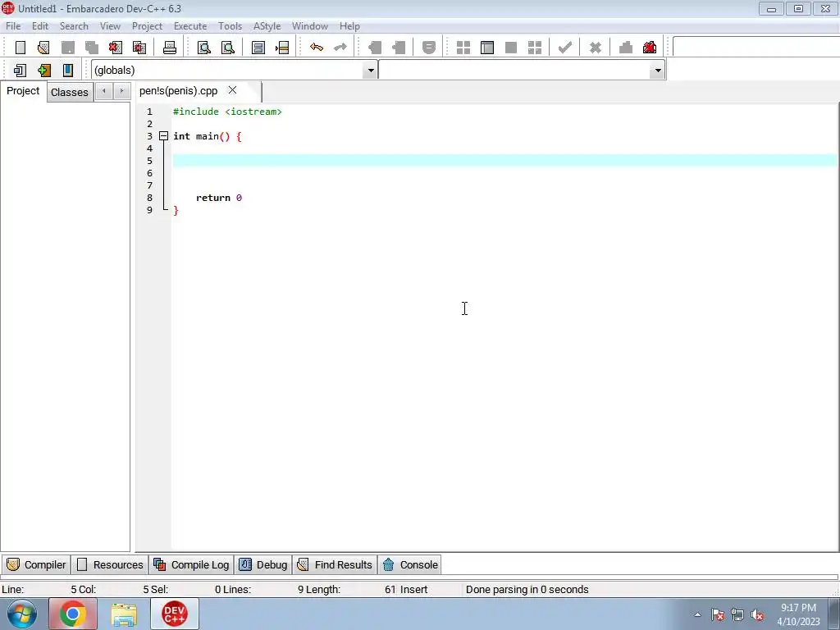The image size is (840, 630).
Task: Open the Window menu
Action: click(309, 25)
